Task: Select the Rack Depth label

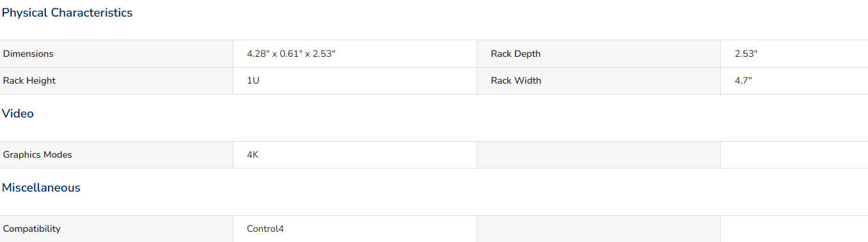Action: point(516,54)
